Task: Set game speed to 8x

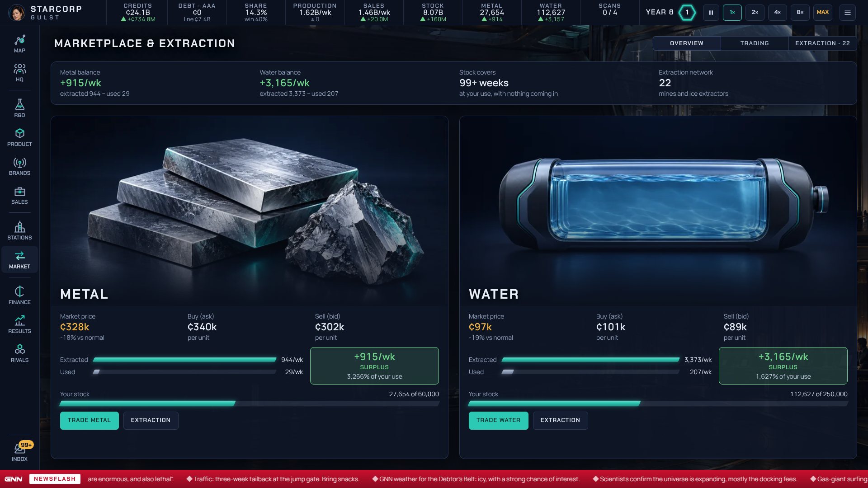Action: click(800, 13)
